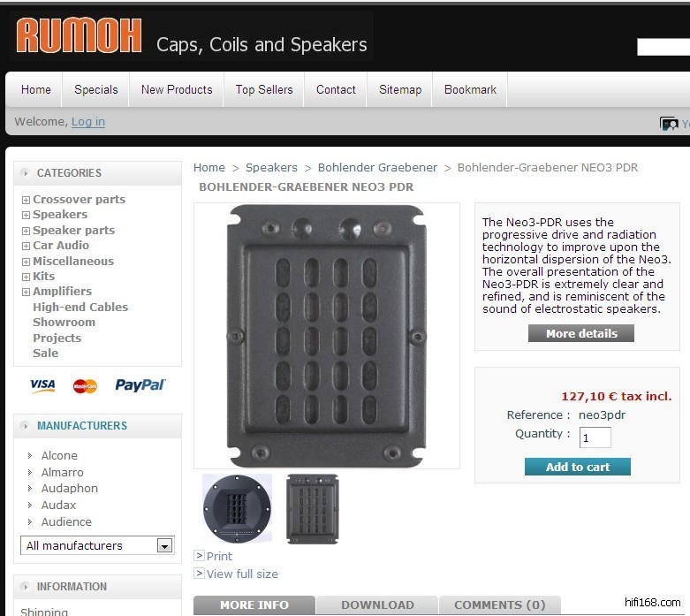Viewport: 690px width, 616px height.
Task: Switch to the DOWNLOAD tab
Action: (x=377, y=605)
